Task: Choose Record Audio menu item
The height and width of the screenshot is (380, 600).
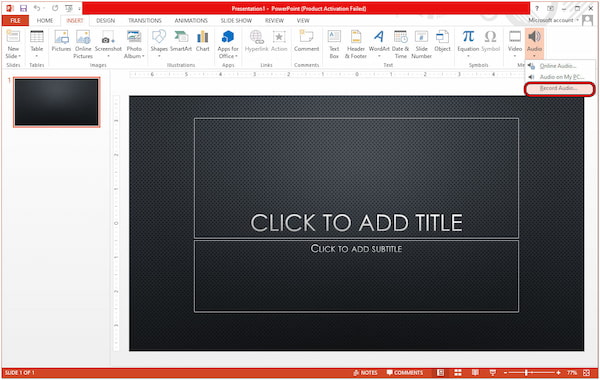Action: pos(560,88)
